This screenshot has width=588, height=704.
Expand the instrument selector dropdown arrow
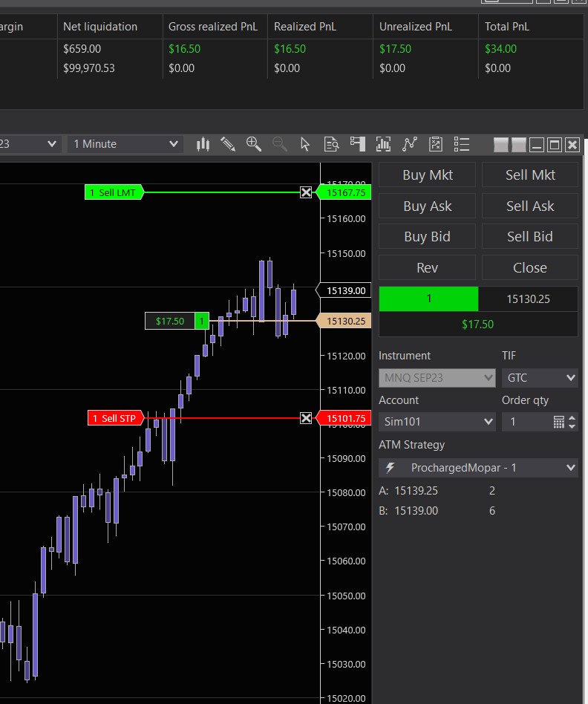[x=52, y=144]
